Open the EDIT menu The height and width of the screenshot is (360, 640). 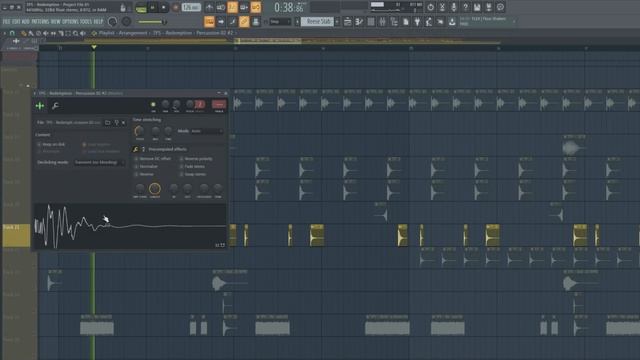(16, 21)
